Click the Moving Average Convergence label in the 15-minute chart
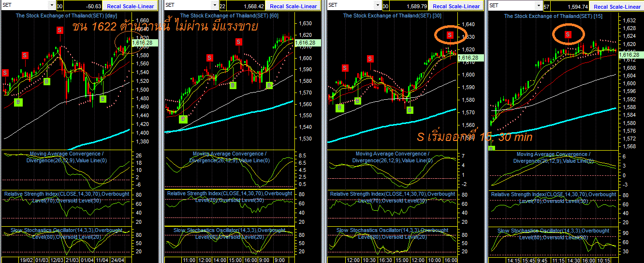This screenshot has width=644, height=263. pos(553,157)
